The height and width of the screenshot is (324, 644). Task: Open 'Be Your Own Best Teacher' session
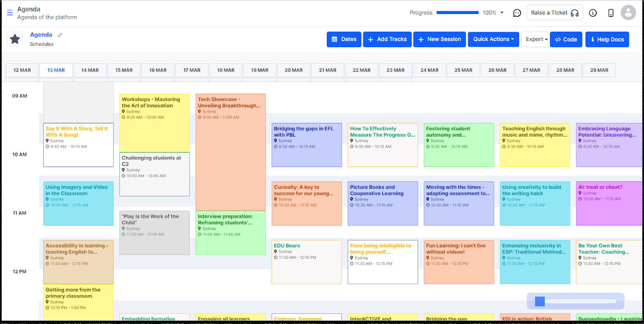[x=609, y=262]
